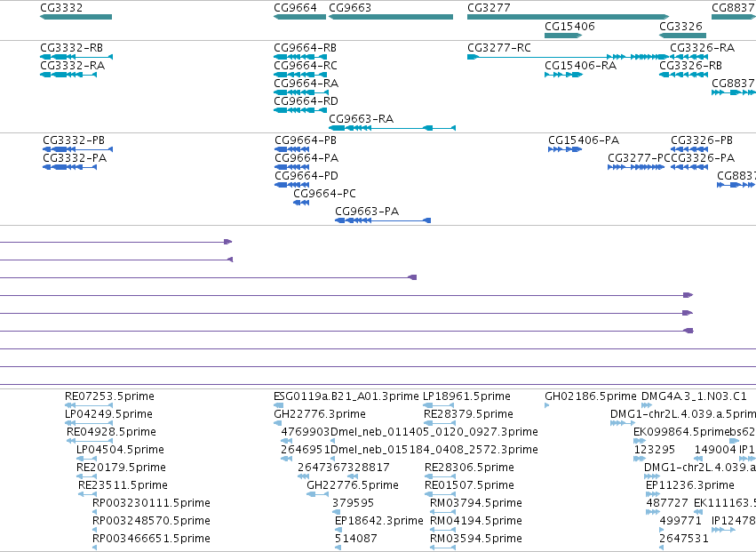Select EST label RP003466651.5prime

pos(151,539)
